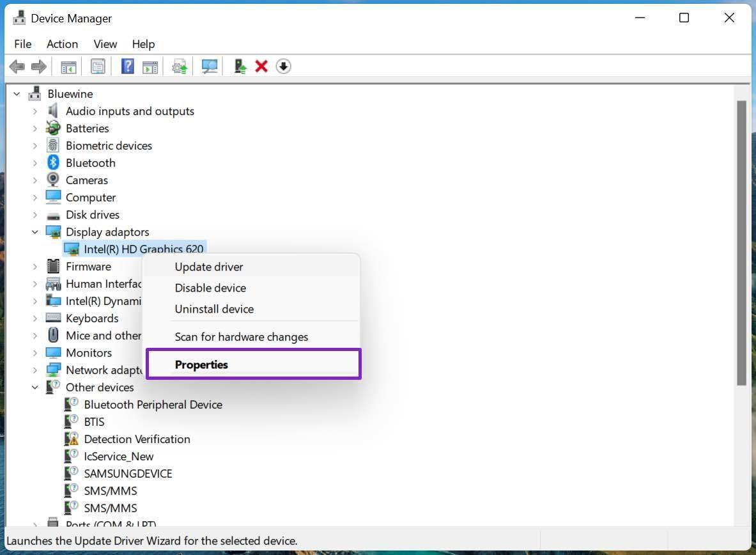756x555 pixels.
Task: Click the Scan for hardware changes monitor icon
Action: (x=209, y=66)
